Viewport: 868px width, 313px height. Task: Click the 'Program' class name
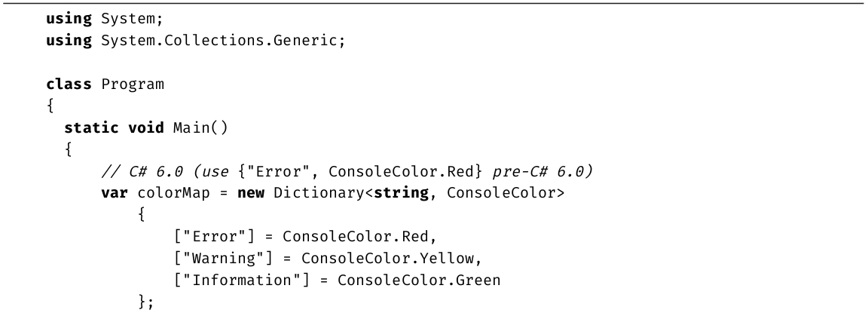tap(132, 84)
